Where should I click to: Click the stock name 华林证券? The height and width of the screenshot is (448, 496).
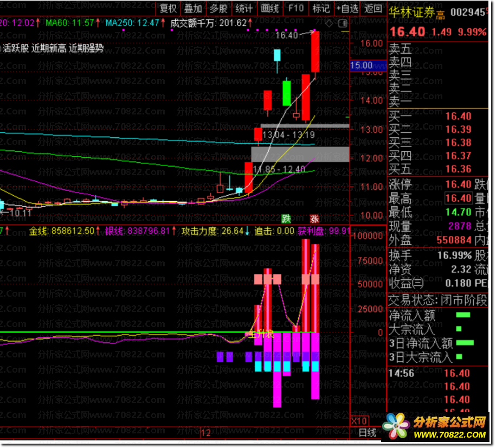coord(412,12)
